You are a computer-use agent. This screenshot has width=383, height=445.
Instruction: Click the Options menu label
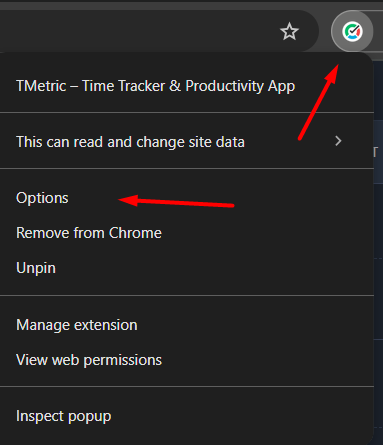click(x=42, y=198)
